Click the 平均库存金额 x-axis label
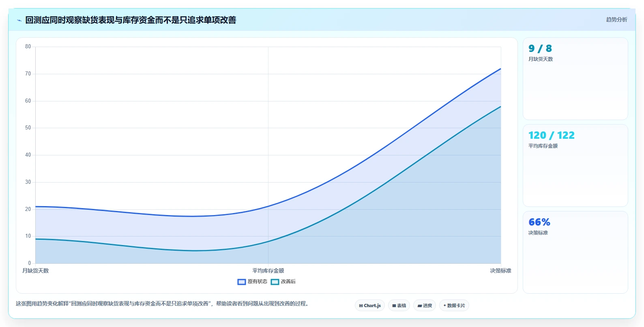 (x=268, y=271)
